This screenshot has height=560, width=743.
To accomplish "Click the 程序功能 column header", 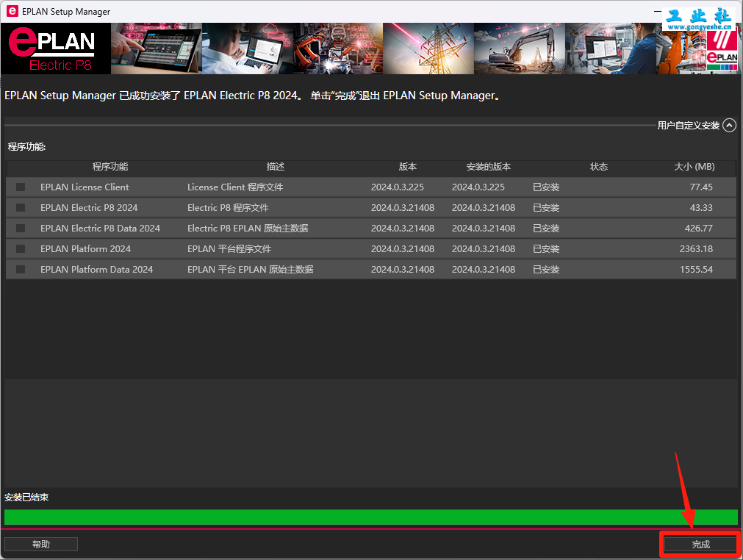I will click(x=110, y=167).
